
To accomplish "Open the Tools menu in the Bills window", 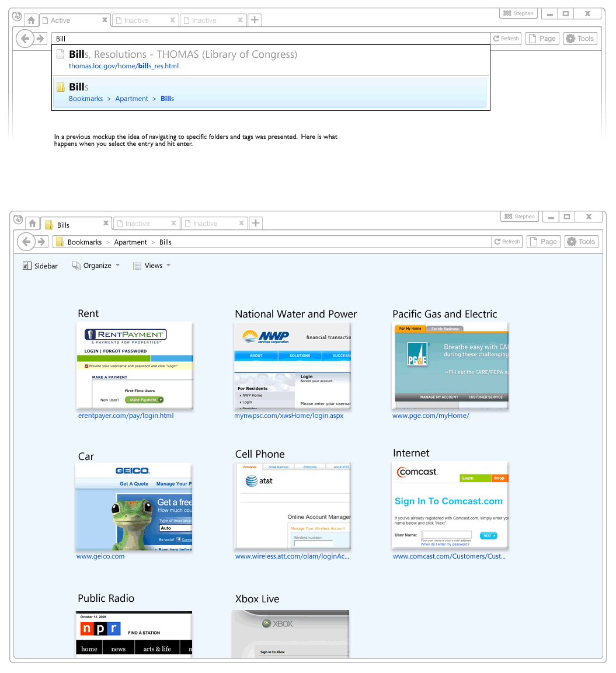I will point(581,242).
